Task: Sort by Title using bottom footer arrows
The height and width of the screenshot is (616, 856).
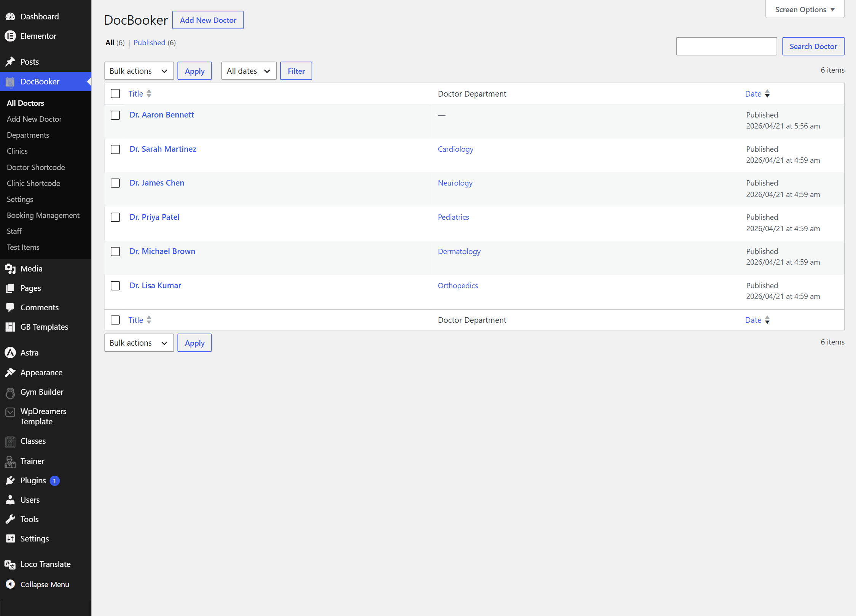Action: pos(149,320)
